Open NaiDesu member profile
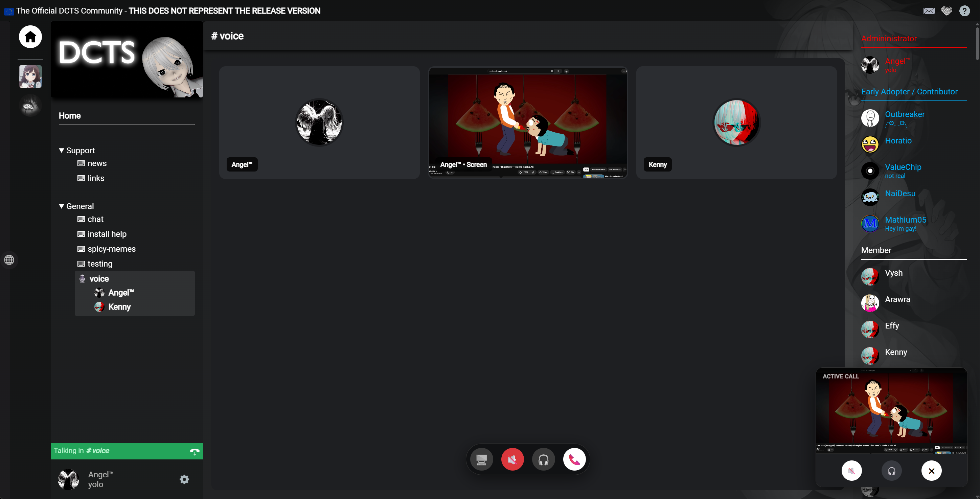 [913, 197]
